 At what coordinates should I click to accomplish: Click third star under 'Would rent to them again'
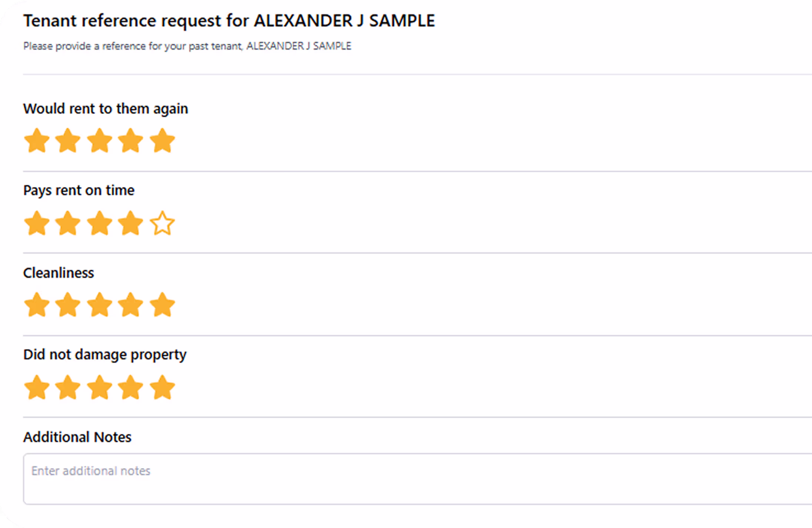pyautogui.click(x=99, y=141)
